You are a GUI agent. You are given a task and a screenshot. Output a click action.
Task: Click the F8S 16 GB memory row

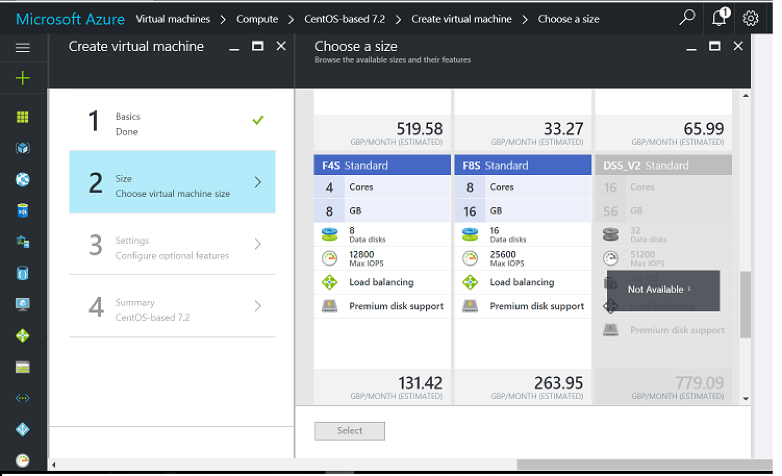[x=523, y=211]
